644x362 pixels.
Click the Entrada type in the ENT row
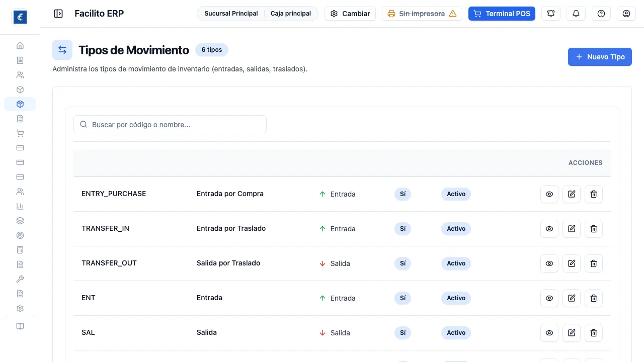pos(337,298)
